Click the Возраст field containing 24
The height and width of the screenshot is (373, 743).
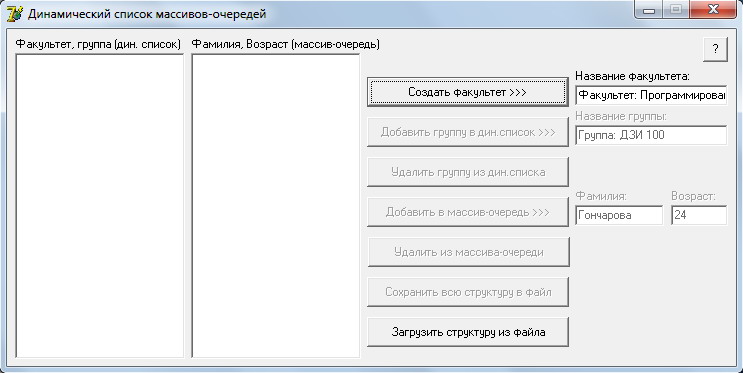tap(699, 215)
